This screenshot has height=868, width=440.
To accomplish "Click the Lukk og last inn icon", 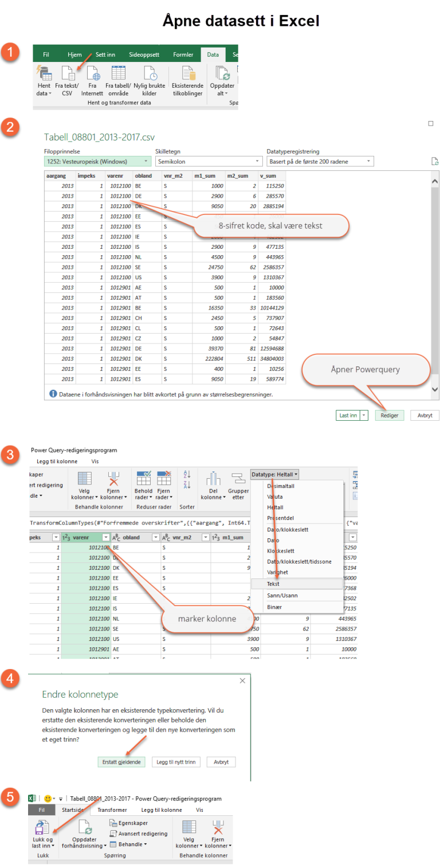I will pyautogui.click(x=42, y=827).
